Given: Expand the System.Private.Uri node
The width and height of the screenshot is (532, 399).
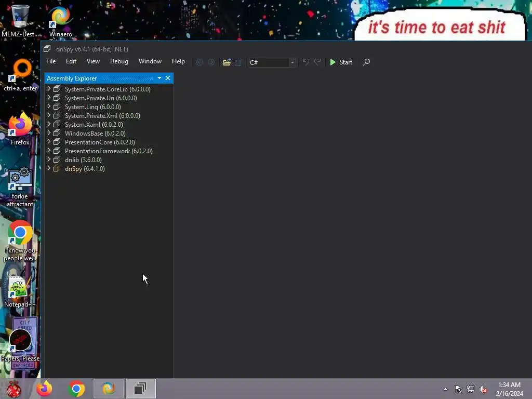Looking at the screenshot, I should tap(49, 97).
